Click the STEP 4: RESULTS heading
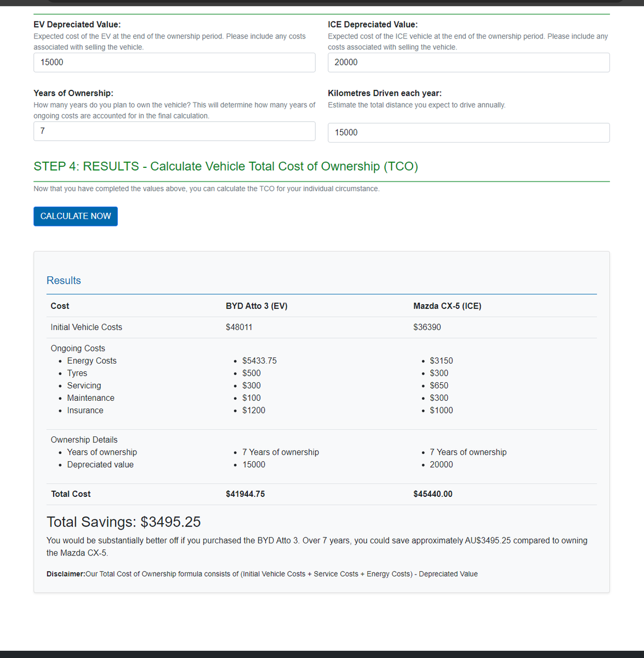Viewport: 644px width, 658px height. tap(226, 166)
